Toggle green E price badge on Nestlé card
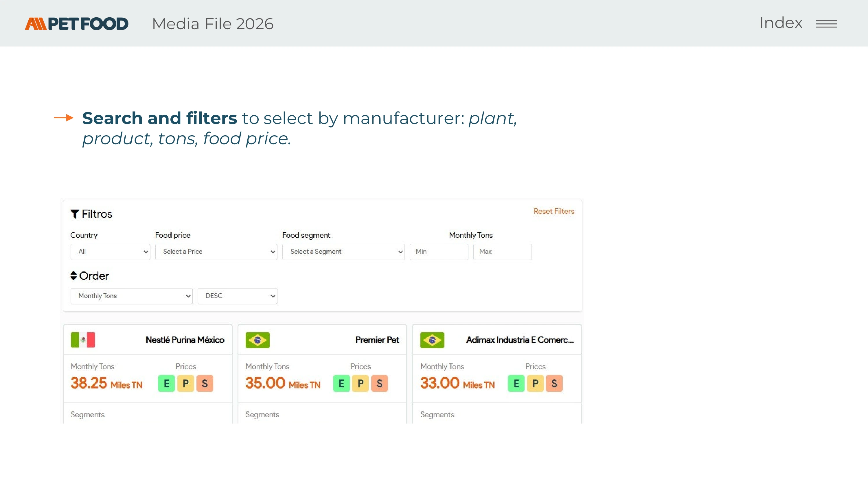 pos(166,383)
